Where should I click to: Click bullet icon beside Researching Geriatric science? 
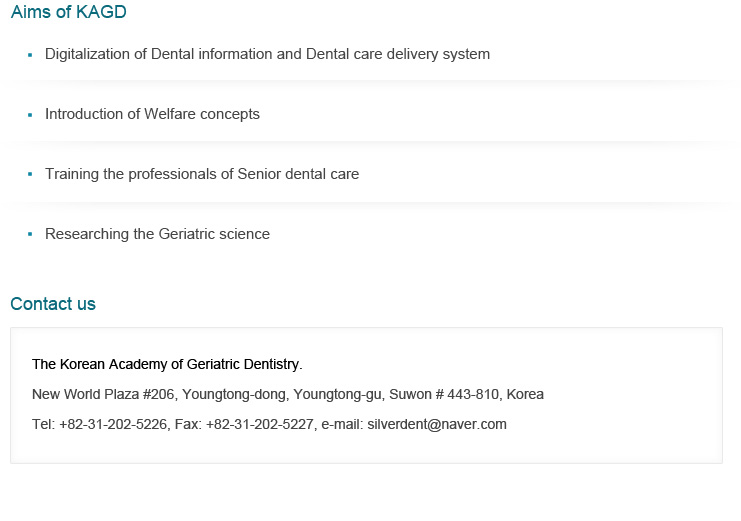(x=30, y=234)
